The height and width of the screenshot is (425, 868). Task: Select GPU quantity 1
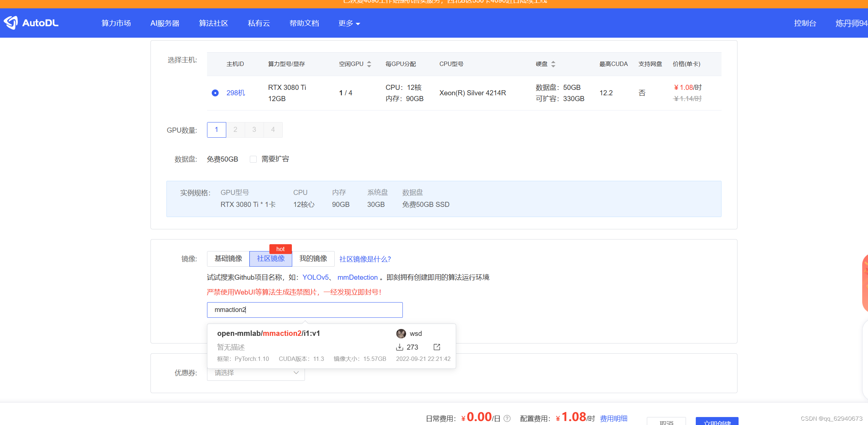[x=216, y=130]
